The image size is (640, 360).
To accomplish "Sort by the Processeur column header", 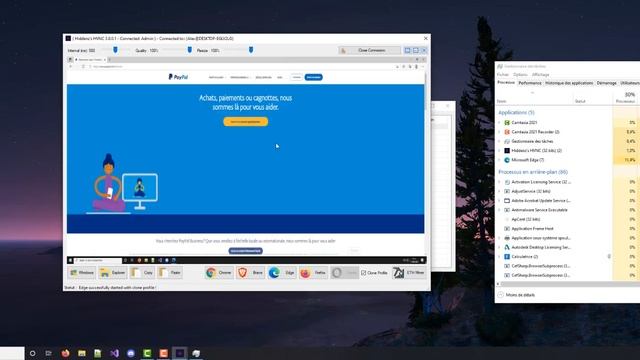I will point(626,98).
